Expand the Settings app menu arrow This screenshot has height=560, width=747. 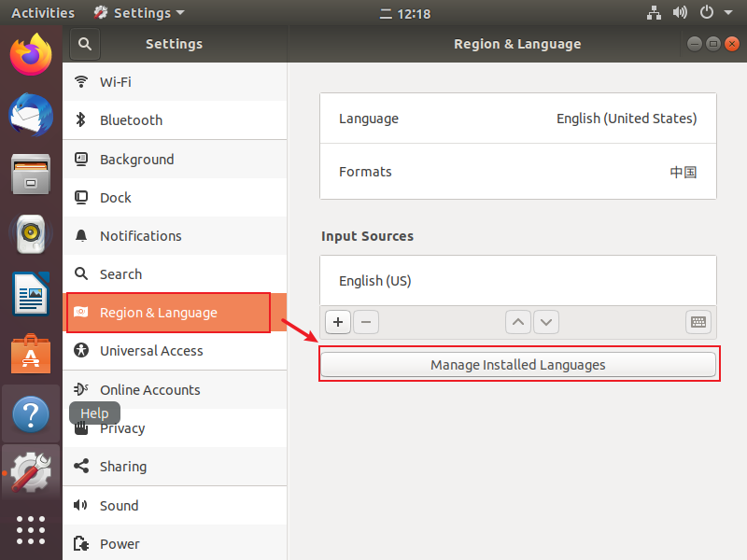pos(179,13)
